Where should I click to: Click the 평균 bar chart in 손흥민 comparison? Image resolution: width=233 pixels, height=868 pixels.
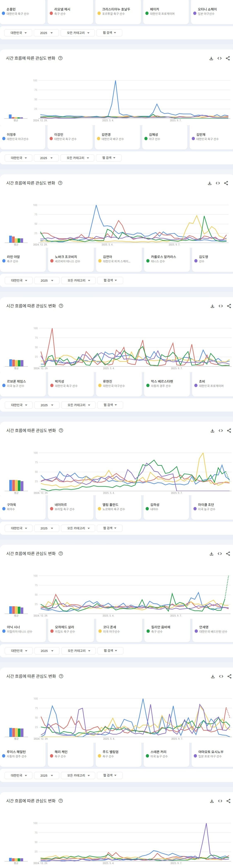(16, 117)
